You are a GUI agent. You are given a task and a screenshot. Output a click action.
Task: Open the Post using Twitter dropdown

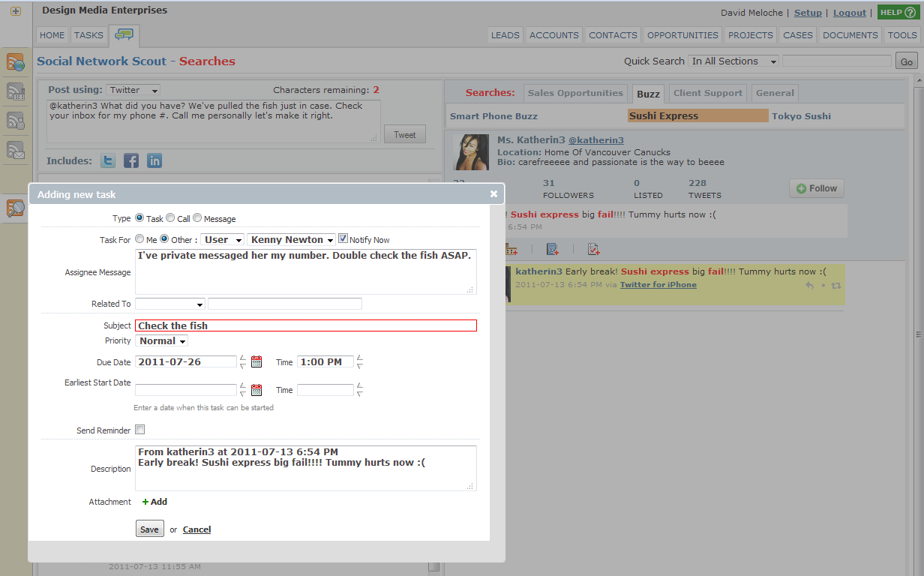pyautogui.click(x=133, y=90)
